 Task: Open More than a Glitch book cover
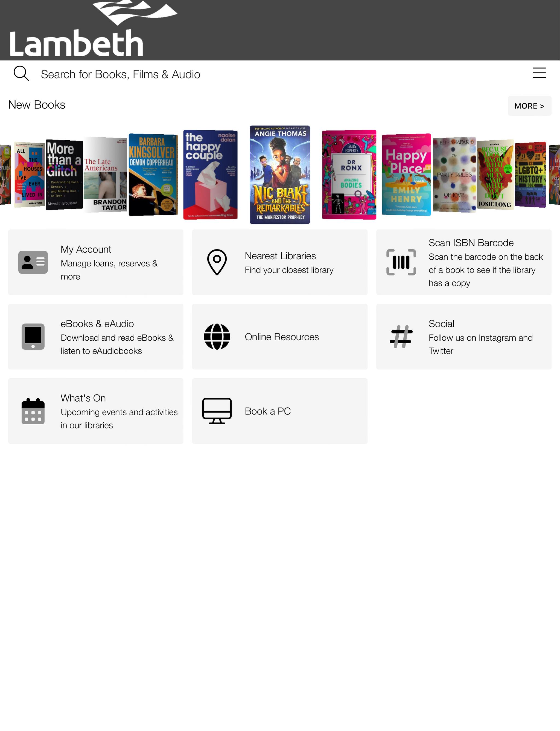pyautogui.click(x=64, y=175)
